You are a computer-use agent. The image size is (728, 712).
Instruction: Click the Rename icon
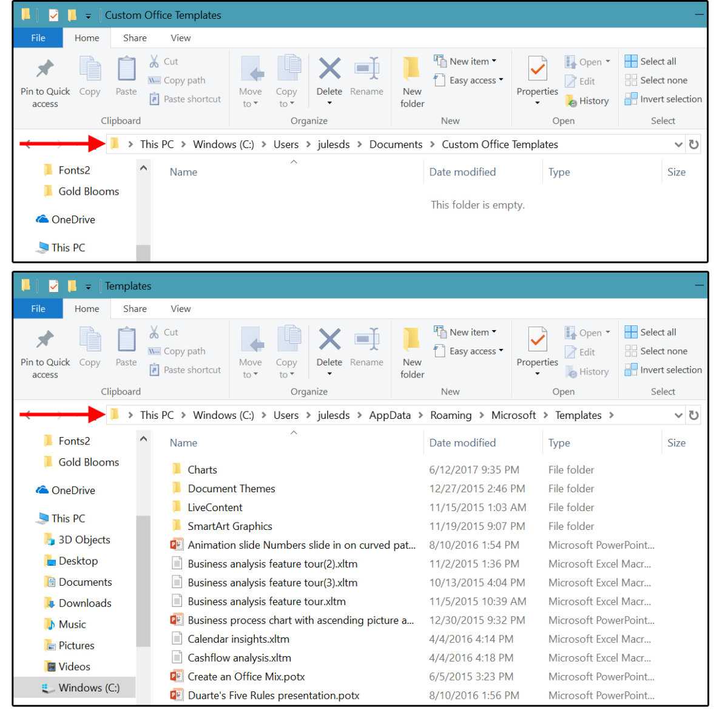click(x=366, y=76)
